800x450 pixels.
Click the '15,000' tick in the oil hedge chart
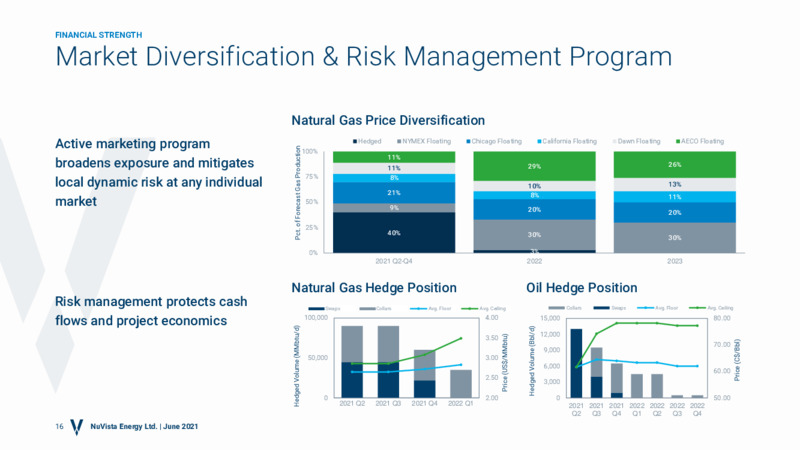[551, 318]
